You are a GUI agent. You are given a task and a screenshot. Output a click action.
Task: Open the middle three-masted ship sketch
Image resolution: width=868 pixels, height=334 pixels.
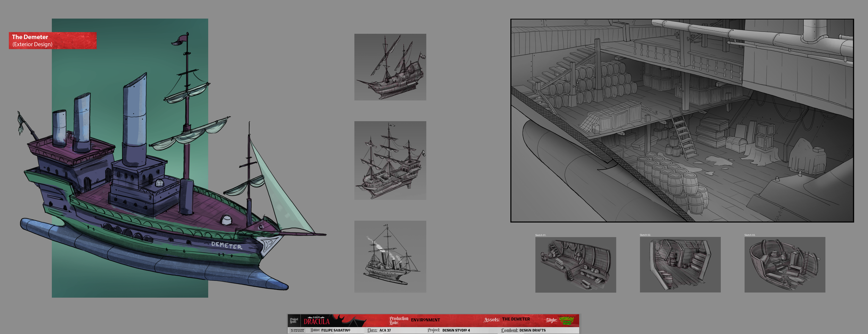click(x=390, y=160)
